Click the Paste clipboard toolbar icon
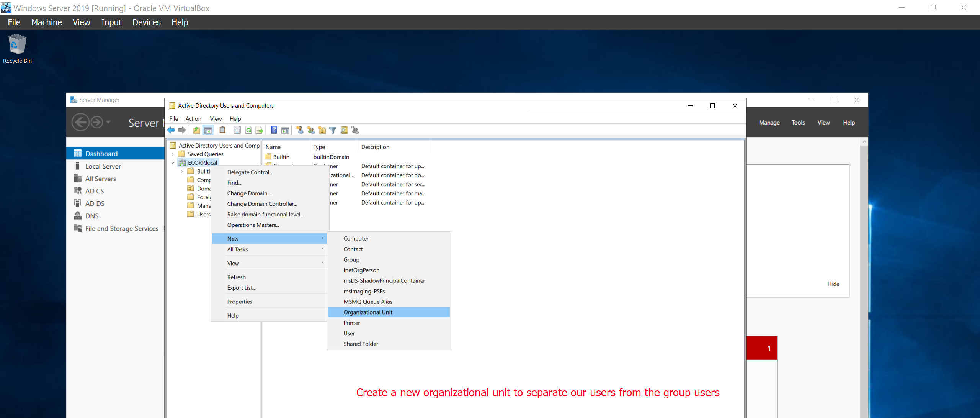 tap(222, 130)
